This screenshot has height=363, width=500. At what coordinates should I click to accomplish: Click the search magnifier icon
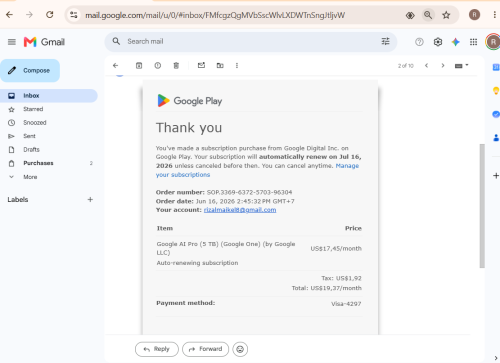click(116, 41)
